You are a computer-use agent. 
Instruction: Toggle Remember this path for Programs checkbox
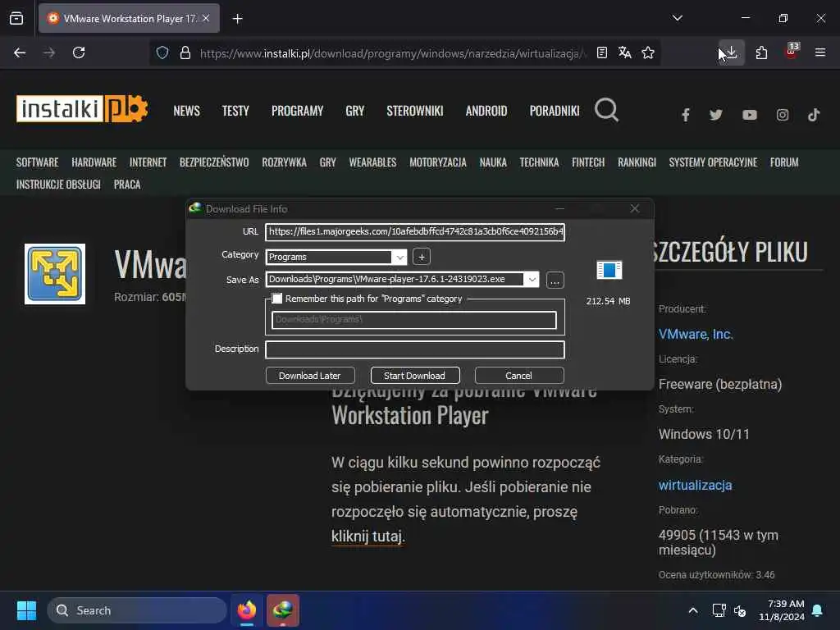tap(277, 299)
